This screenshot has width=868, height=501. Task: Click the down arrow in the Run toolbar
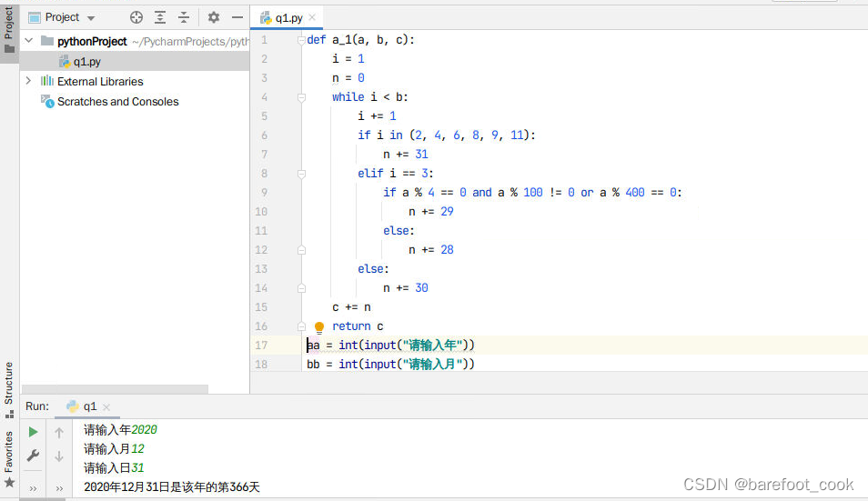[59, 456]
